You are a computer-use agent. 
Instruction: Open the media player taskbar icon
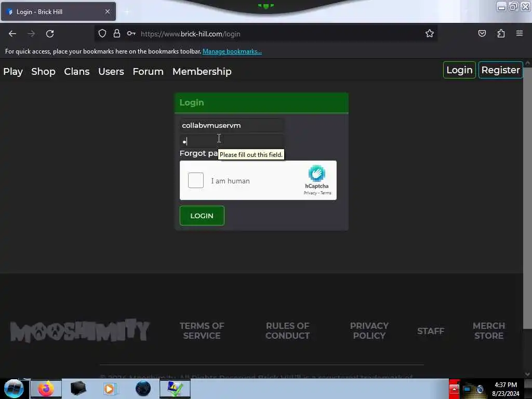(110, 389)
